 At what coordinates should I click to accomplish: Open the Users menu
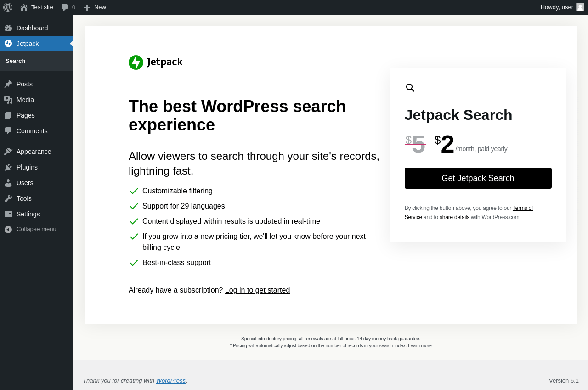[x=37, y=183]
